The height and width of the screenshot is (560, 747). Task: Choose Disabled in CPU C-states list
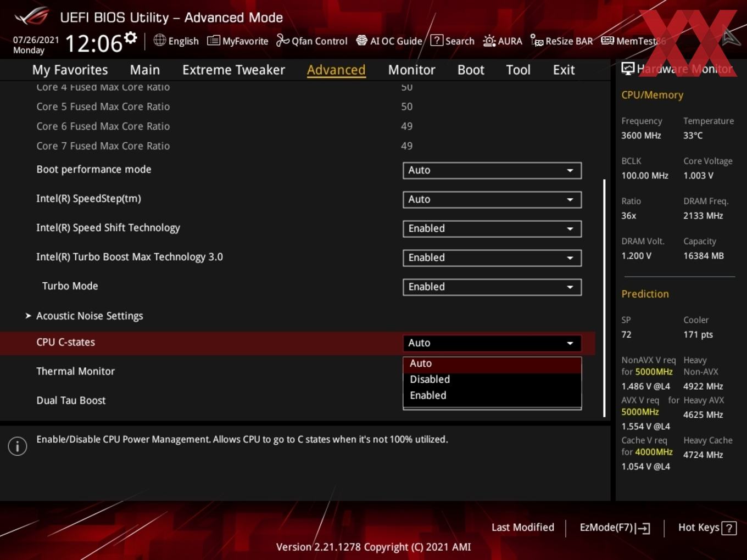[492, 379]
